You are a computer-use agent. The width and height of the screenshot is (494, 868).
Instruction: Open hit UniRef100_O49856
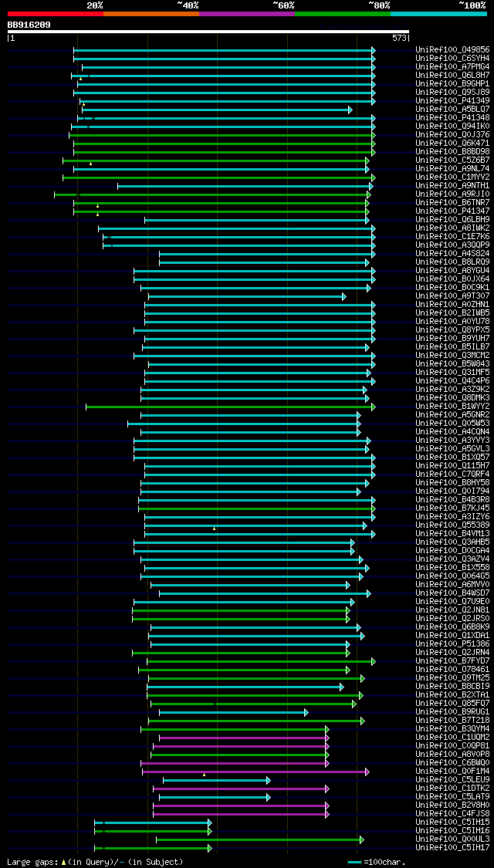452,50
